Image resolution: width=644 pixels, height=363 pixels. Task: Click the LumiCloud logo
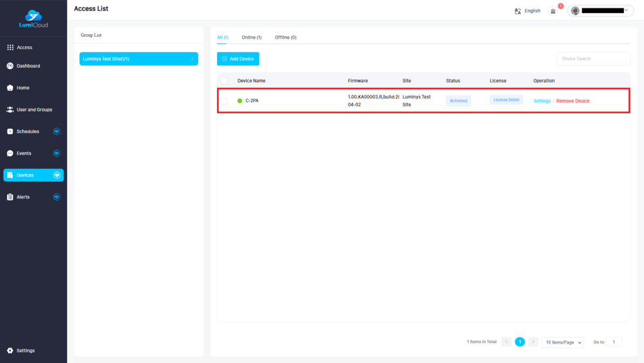point(33,19)
